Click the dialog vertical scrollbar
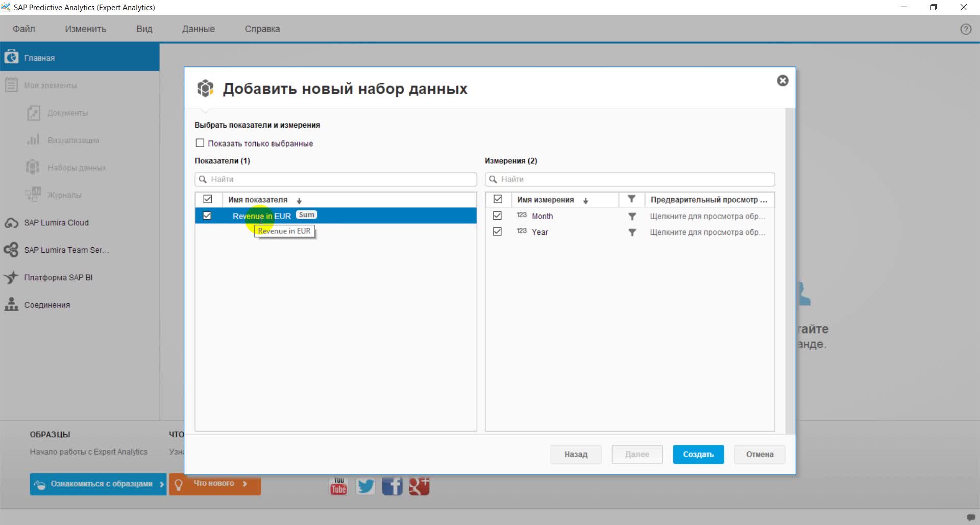This screenshot has width=980, height=525. 790,271
